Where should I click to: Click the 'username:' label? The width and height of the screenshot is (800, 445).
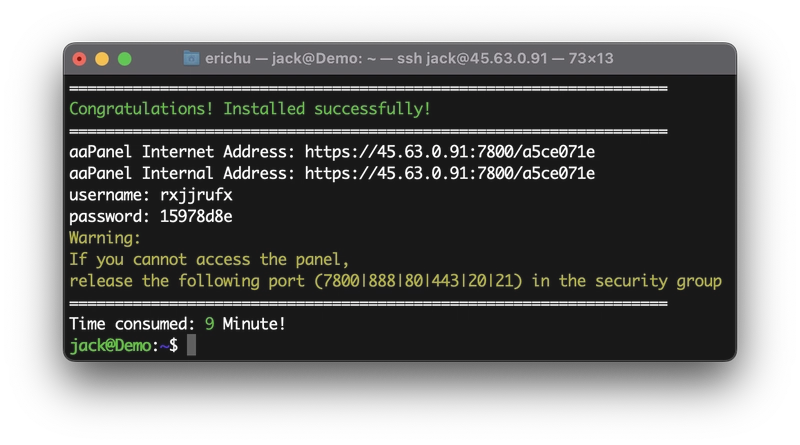click(x=109, y=195)
